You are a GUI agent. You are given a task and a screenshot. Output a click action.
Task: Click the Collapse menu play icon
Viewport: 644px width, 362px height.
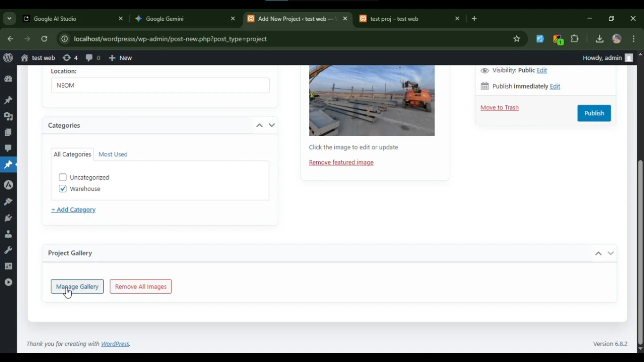pyautogui.click(x=8, y=282)
